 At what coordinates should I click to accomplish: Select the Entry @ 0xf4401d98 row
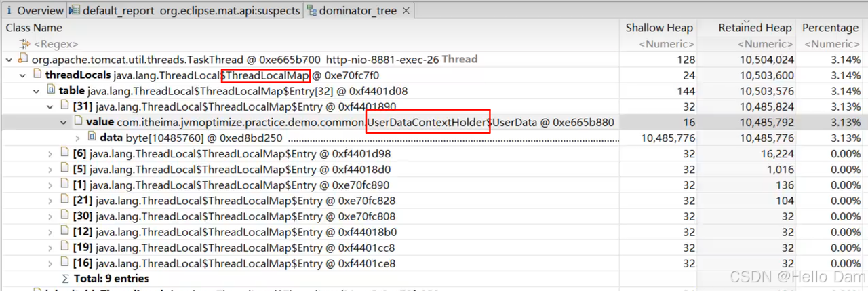434,153
